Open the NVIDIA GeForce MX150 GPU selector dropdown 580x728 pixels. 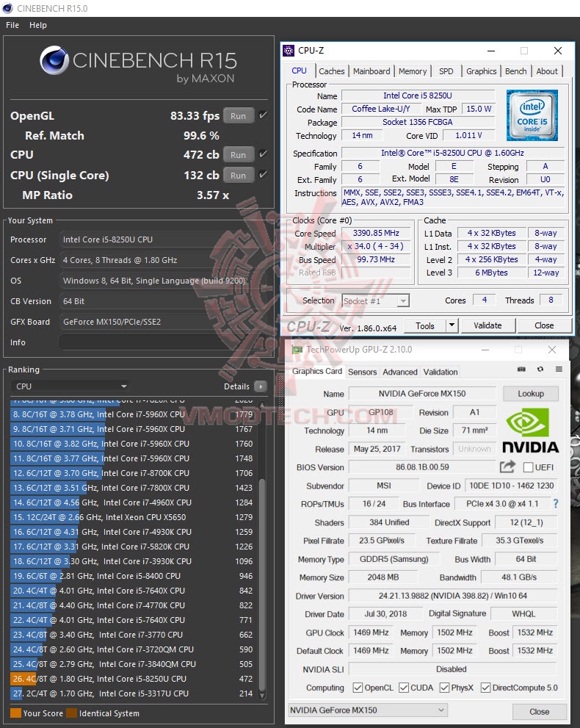pos(368,710)
